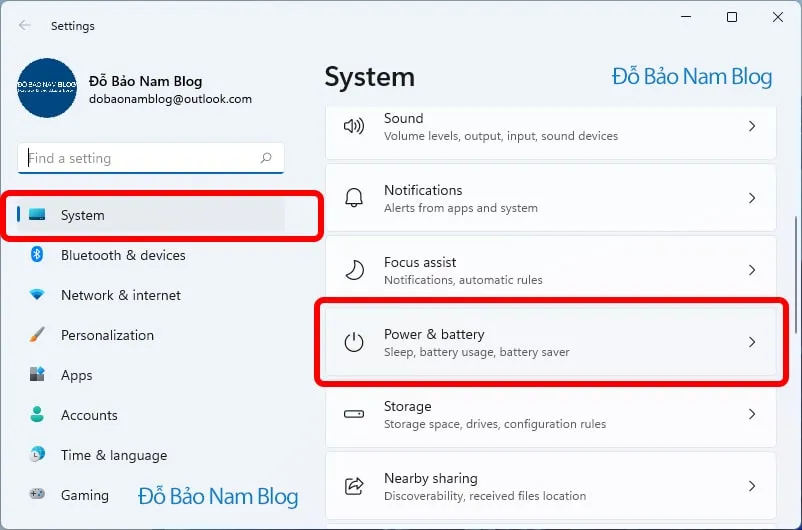The image size is (802, 530).
Task: Close the Settings window
Action: 778,17
